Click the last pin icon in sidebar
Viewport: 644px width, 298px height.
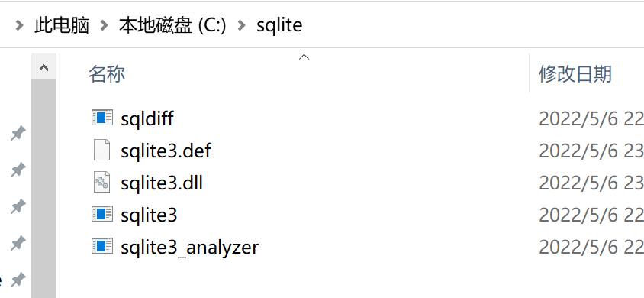tap(18, 280)
